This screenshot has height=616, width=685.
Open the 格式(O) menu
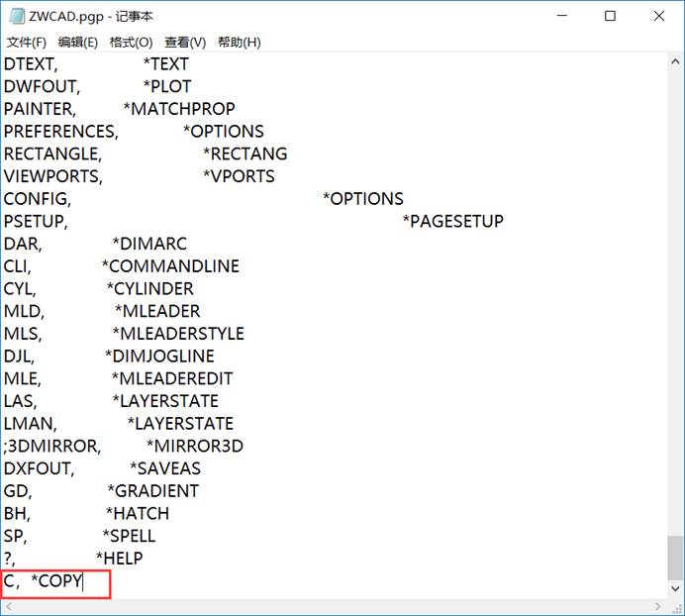pyautogui.click(x=131, y=43)
